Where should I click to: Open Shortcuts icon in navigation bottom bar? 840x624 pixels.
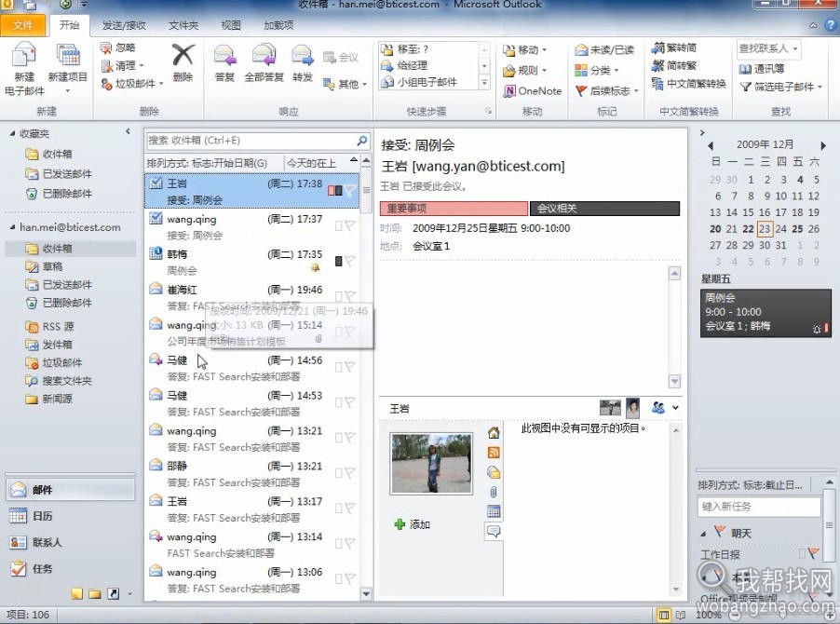pos(113,593)
